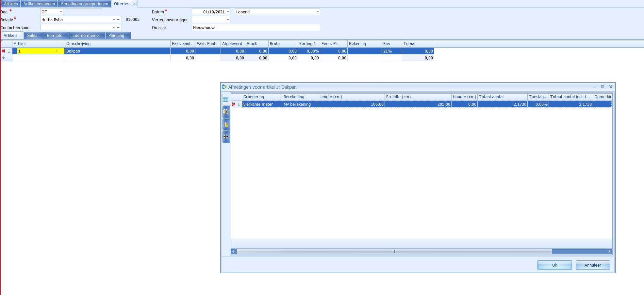Select the M² berekening cell
The image size is (644, 295).
coord(300,104)
